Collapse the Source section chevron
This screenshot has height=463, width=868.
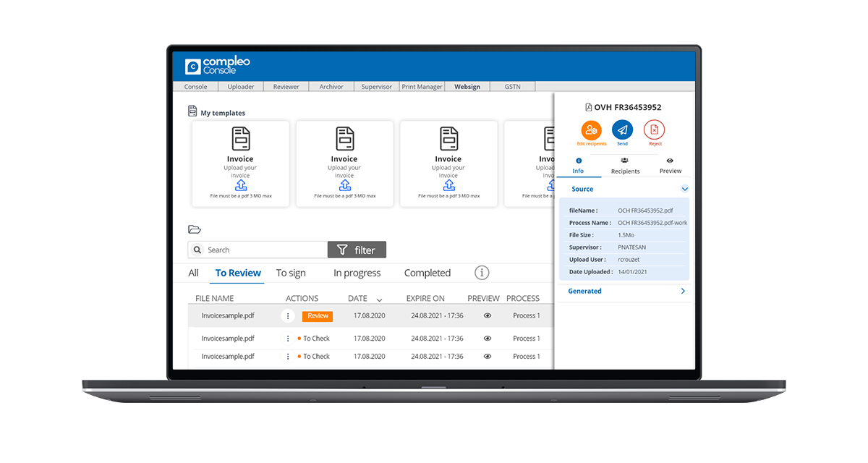tap(684, 189)
